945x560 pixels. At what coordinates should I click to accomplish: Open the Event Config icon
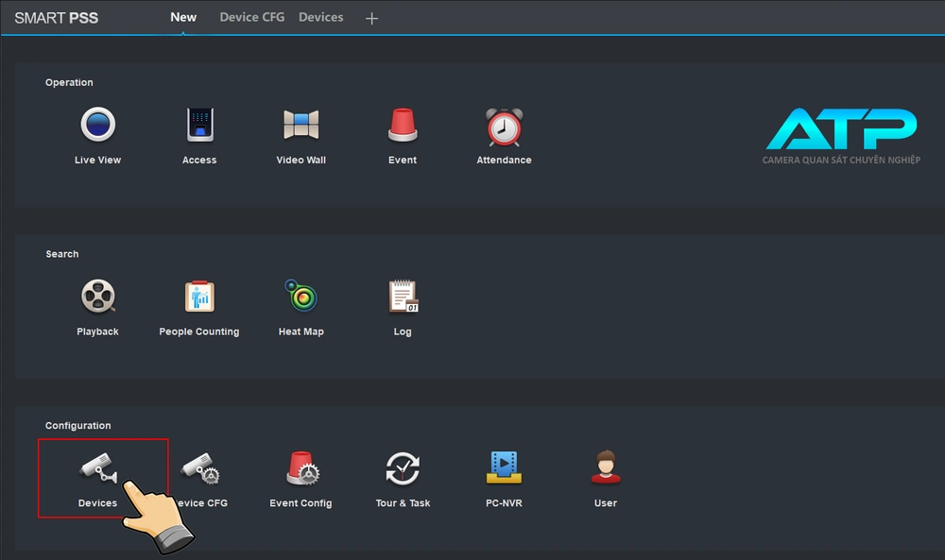coord(301,469)
